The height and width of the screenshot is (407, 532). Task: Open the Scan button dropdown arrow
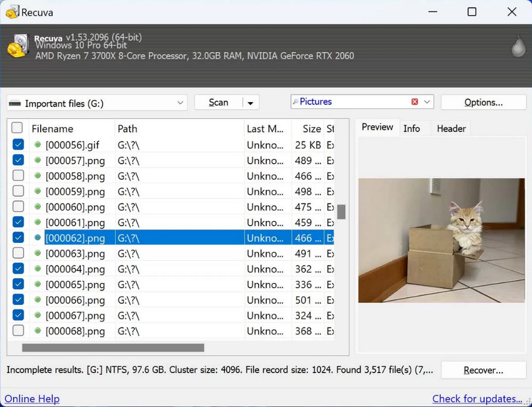[x=250, y=103]
